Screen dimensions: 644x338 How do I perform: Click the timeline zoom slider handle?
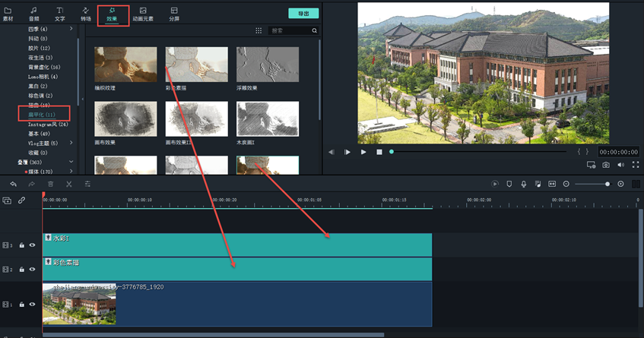pos(607,184)
